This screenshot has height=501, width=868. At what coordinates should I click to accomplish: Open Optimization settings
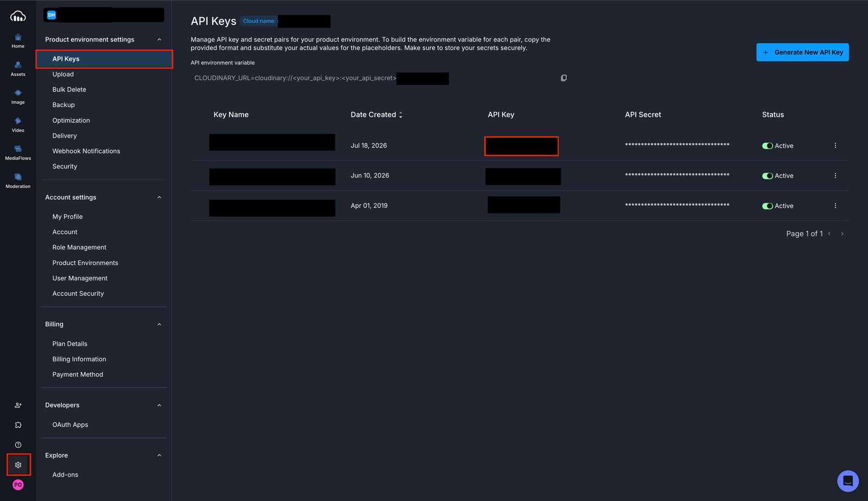[71, 121]
